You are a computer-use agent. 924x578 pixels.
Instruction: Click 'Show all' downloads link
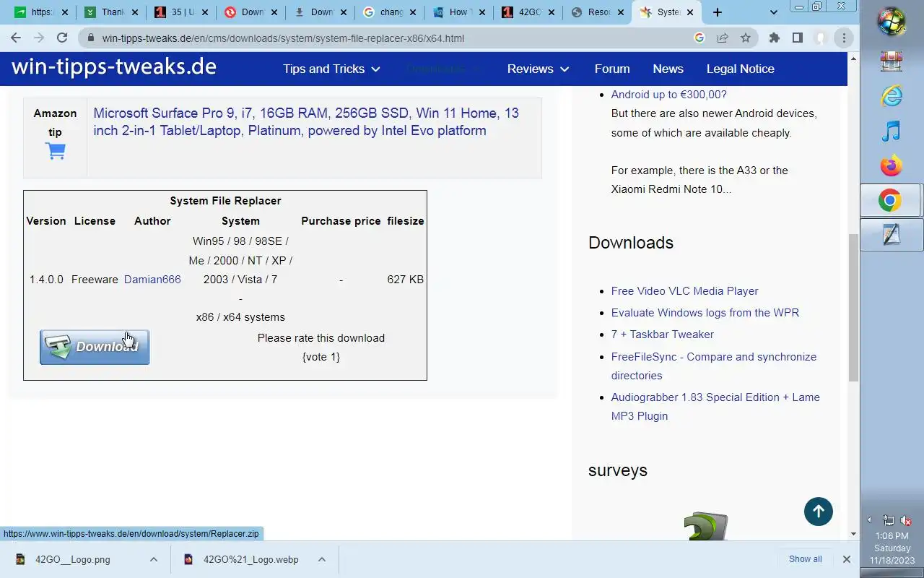click(805, 559)
